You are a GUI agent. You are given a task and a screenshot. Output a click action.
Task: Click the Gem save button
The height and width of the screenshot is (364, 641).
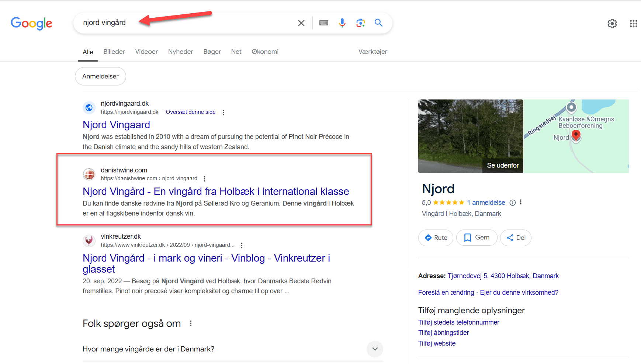(477, 238)
